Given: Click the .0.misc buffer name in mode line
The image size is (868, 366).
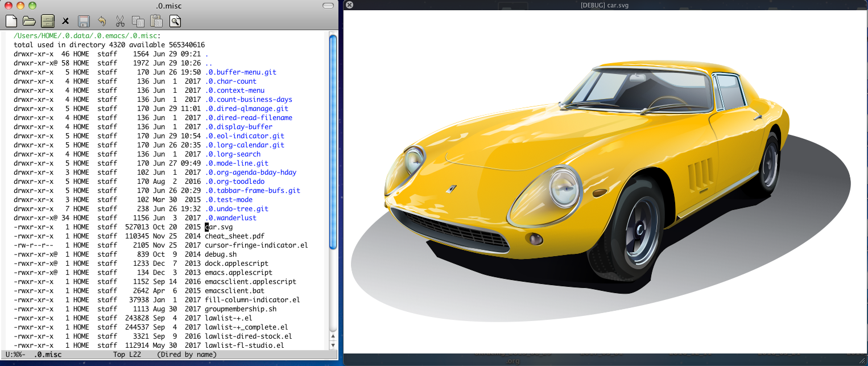Looking at the screenshot, I should 48,355.
